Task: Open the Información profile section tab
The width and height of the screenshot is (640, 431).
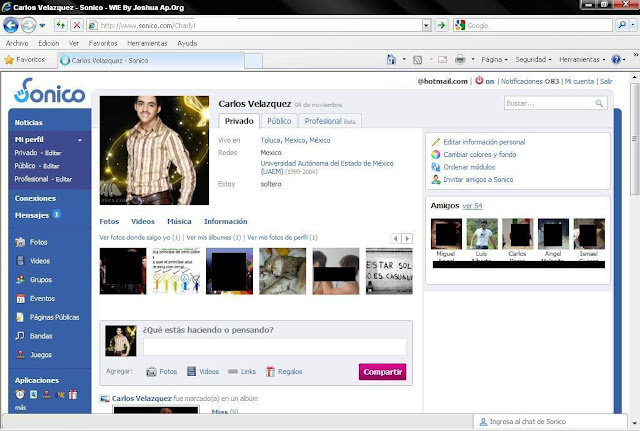Action: point(226,221)
